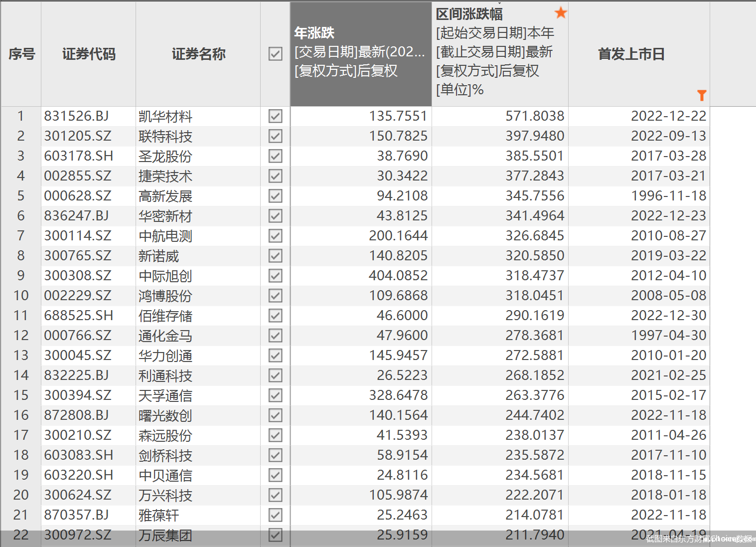Toggle the checkbox for 万兴科技
The width and height of the screenshot is (756, 547).
(x=275, y=495)
